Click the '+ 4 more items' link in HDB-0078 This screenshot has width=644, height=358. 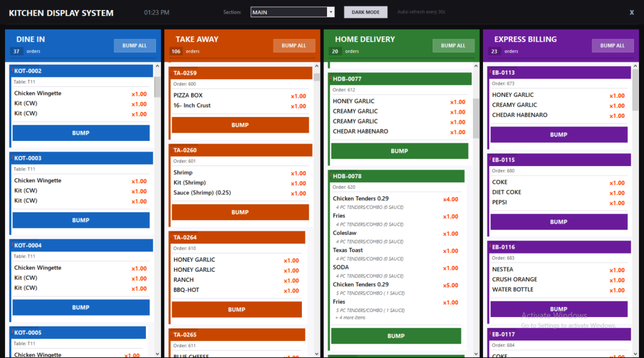click(x=350, y=318)
